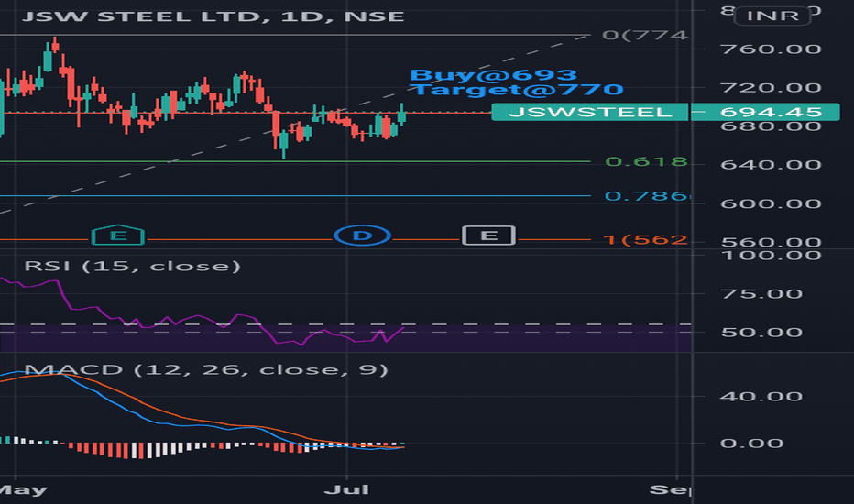Click the 0.00 MACD axis label
The height and width of the screenshot is (504, 854).
click(751, 443)
